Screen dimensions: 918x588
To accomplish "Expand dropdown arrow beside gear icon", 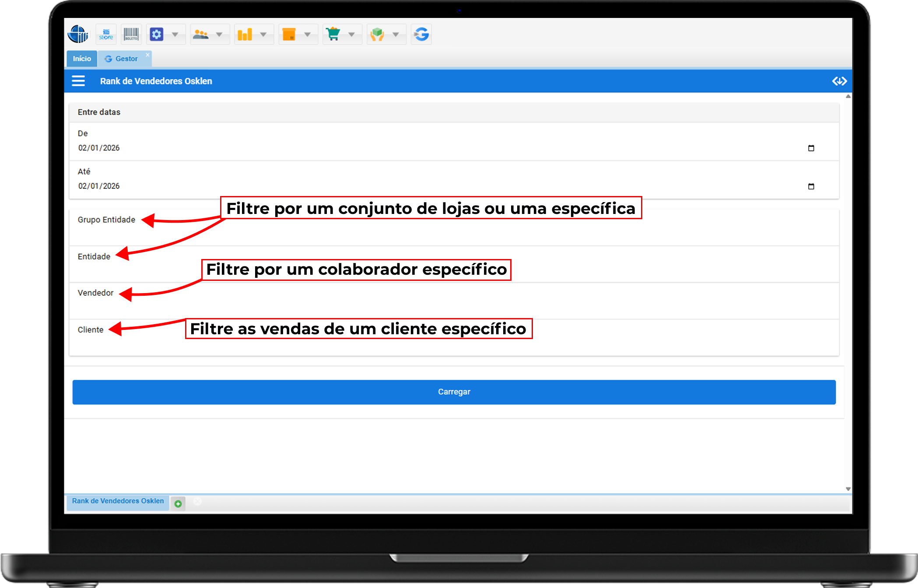I will pos(175,34).
